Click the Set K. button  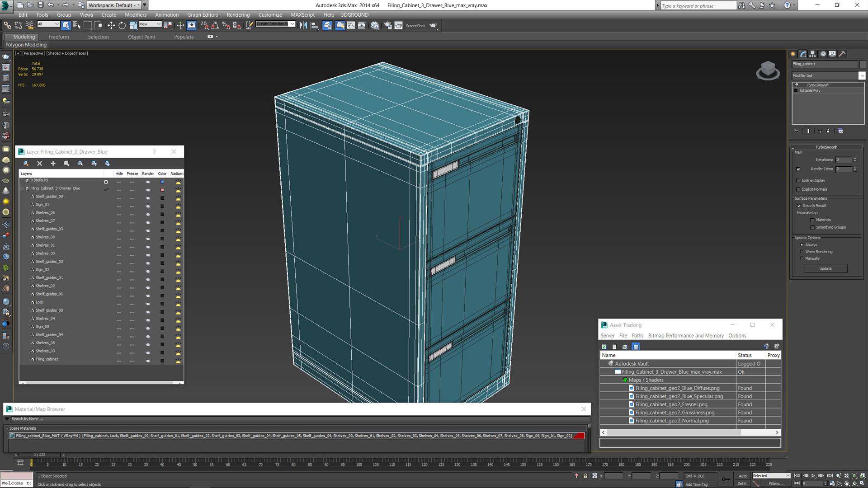pyautogui.click(x=742, y=483)
